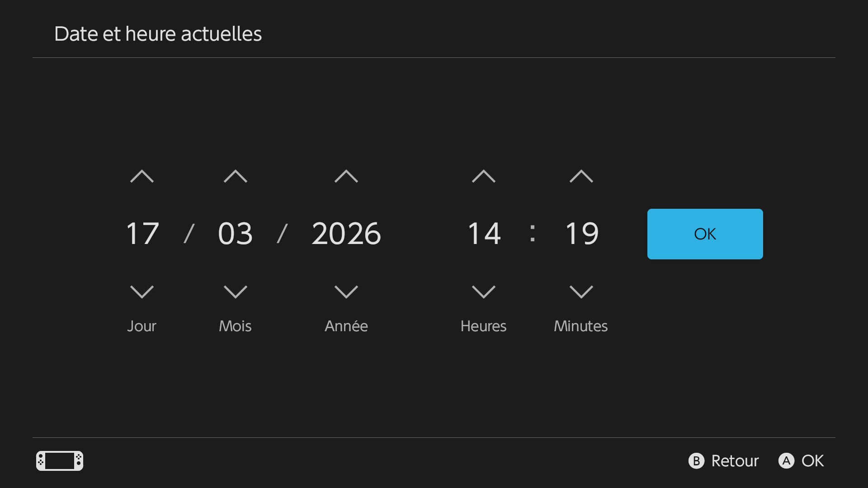Click the Date et heure actuelles title
This screenshot has height=488, width=868.
(x=158, y=33)
